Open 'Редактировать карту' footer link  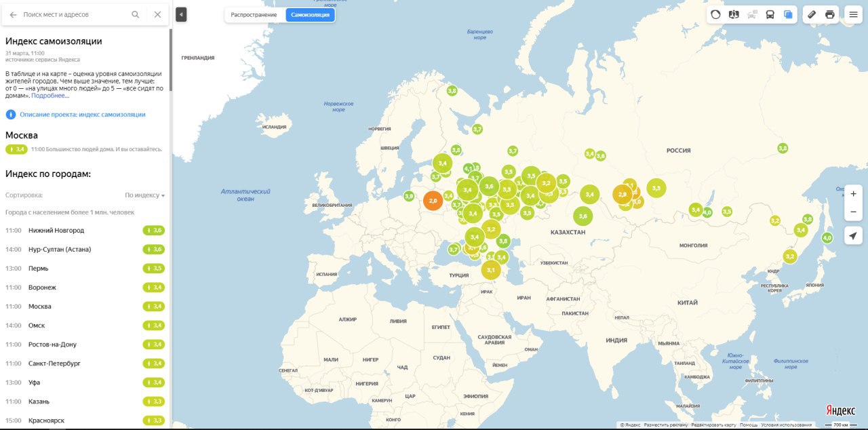[x=713, y=425]
